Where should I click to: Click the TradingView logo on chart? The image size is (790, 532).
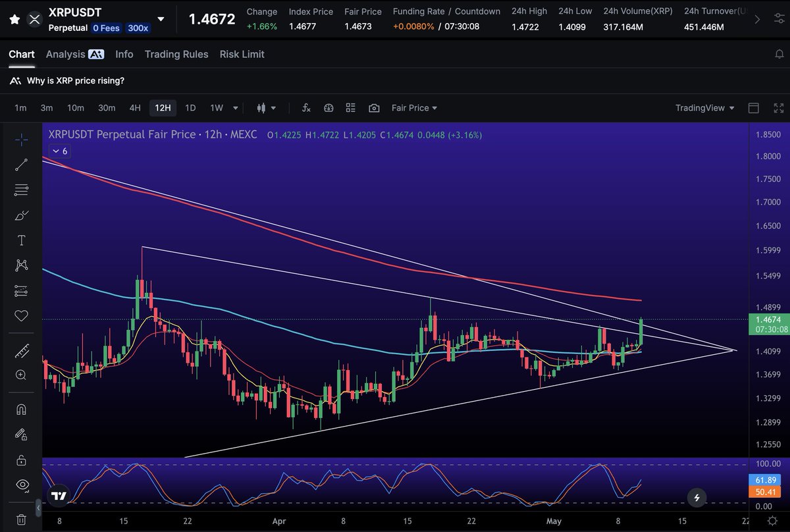(x=59, y=496)
